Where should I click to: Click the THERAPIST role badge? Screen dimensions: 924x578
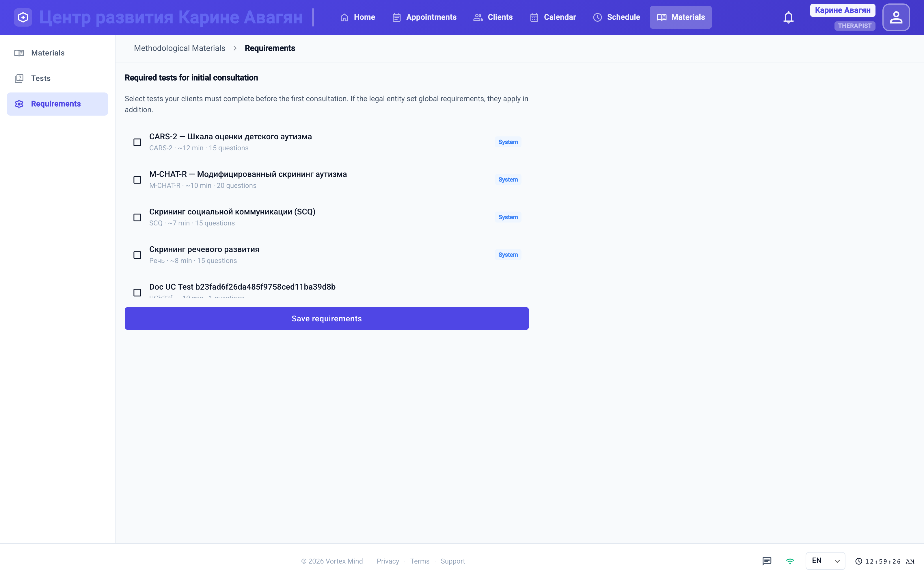click(x=854, y=26)
